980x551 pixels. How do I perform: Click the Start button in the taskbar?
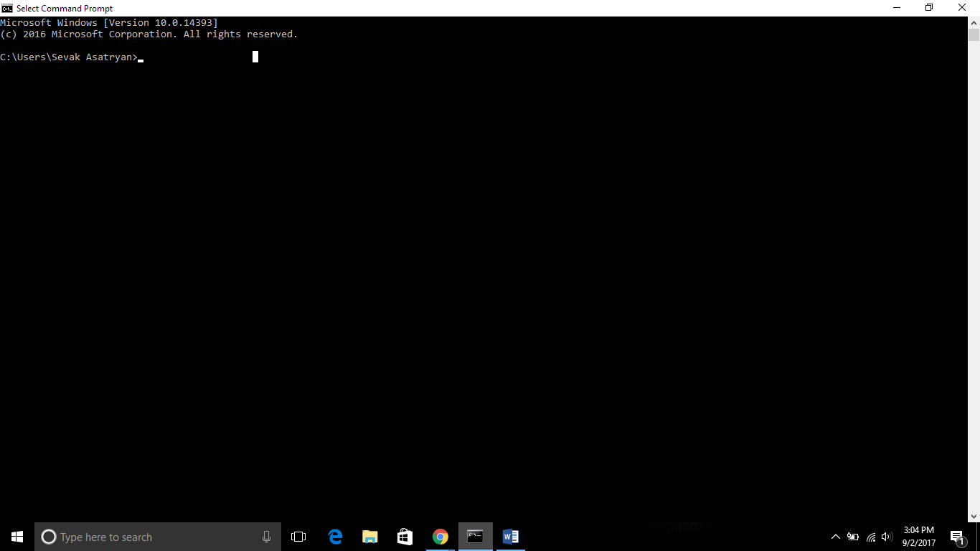click(17, 537)
